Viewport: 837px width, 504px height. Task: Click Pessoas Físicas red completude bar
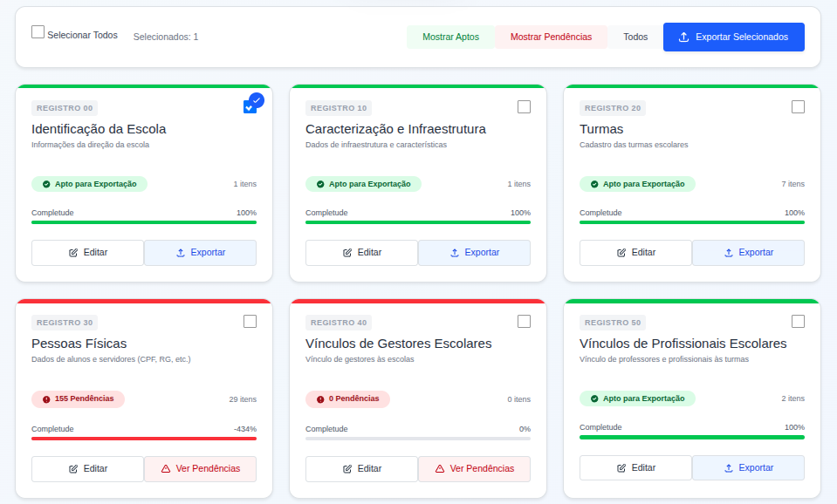click(144, 439)
